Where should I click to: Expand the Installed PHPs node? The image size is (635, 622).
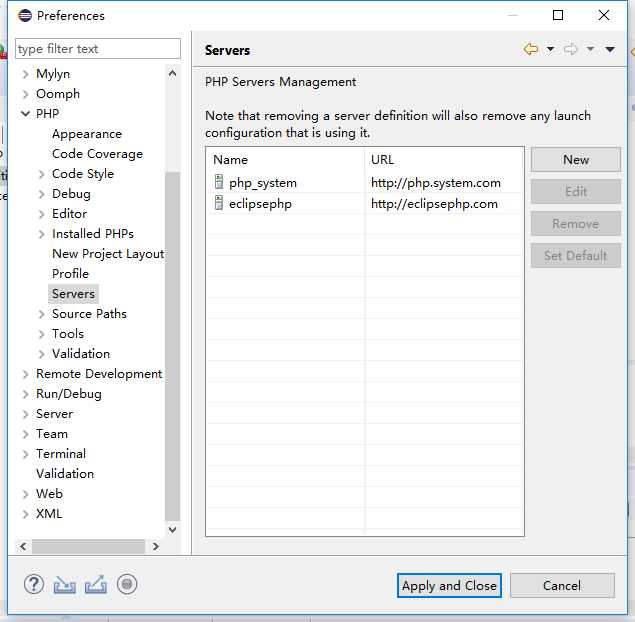(41, 234)
